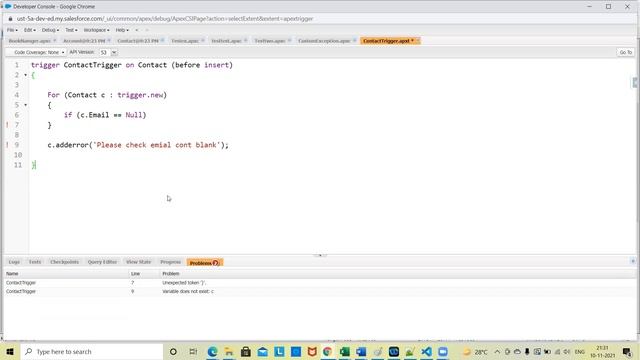The image size is (640, 360).
Task: Open the View State tab
Action: pos(138,262)
